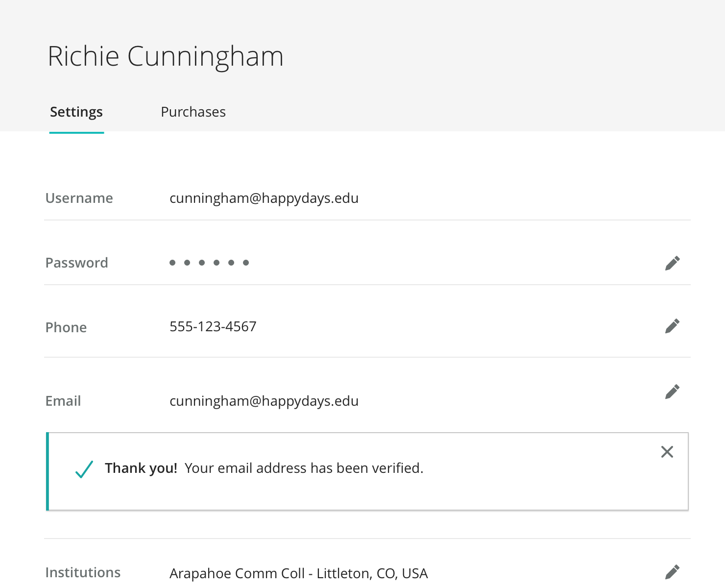Screen dimensions: 725x588
Task: Click the Email field label
Action: pos(63,401)
